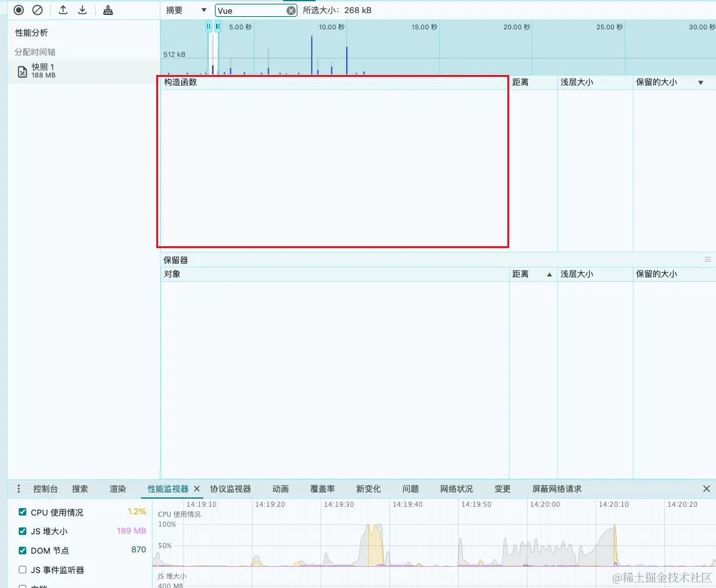
Task: Open 覆盖率 tab
Action: 323,489
